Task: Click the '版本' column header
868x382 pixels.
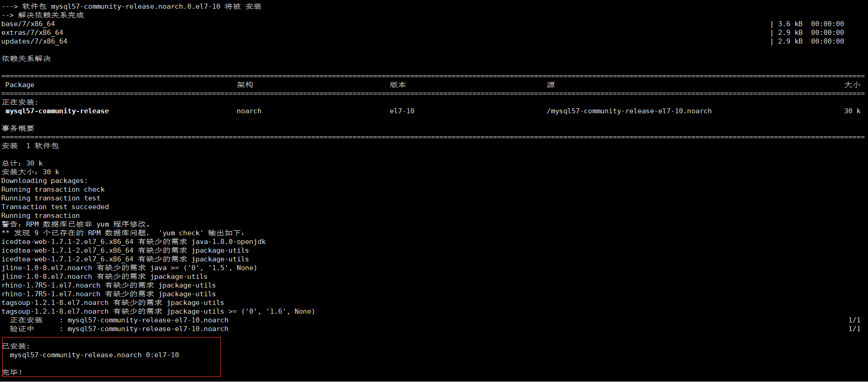Action: pos(398,85)
